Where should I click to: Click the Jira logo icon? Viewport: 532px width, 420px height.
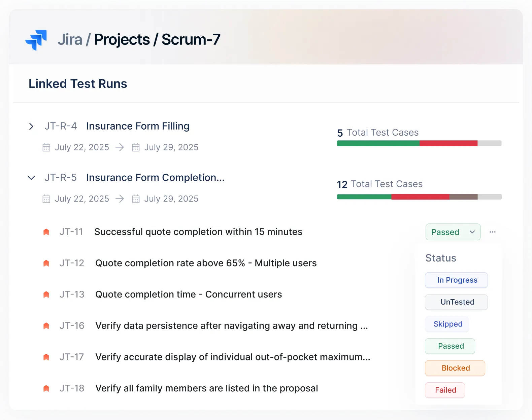tap(36, 40)
